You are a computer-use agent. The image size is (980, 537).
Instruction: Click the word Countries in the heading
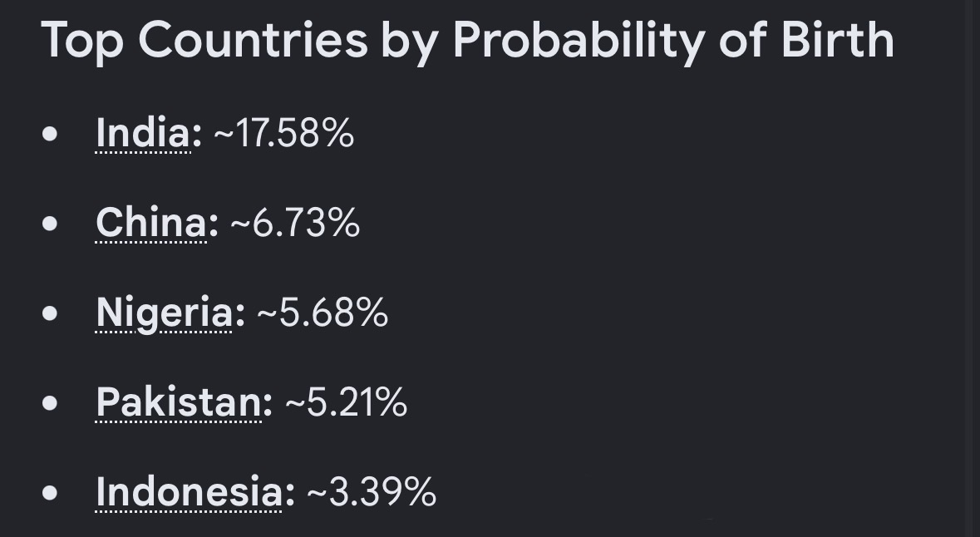254,40
